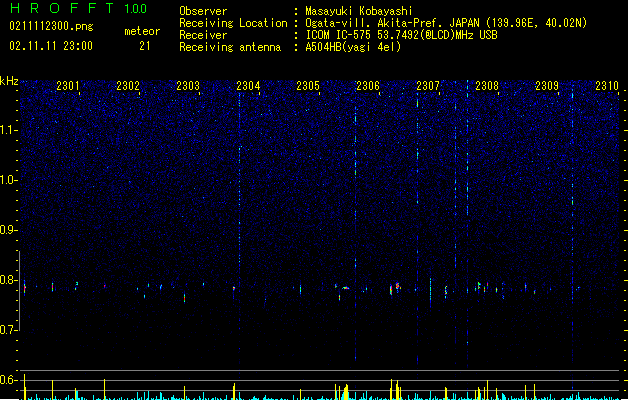
Task: Click the 2304 time axis marker
Action: click(x=248, y=85)
